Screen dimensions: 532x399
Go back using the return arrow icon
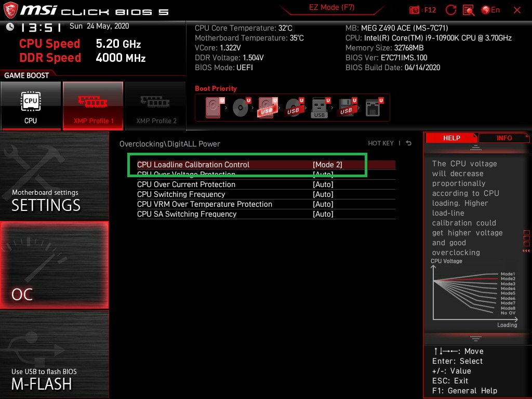click(x=408, y=143)
